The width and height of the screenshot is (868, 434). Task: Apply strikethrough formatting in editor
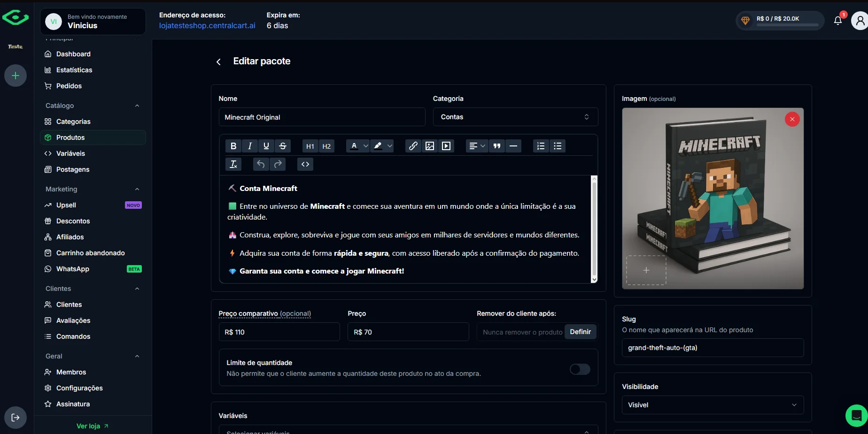[x=283, y=146]
